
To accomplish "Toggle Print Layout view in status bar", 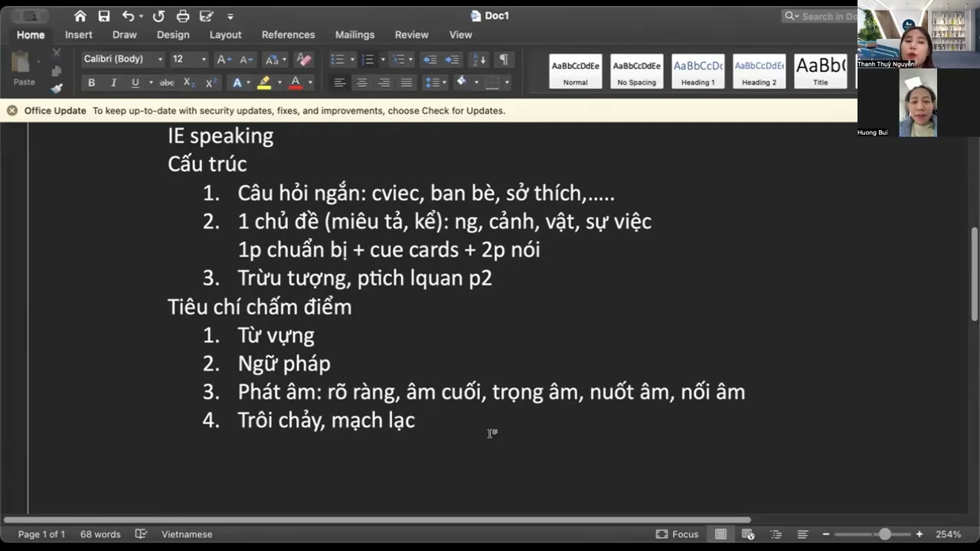I will click(720, 534).
